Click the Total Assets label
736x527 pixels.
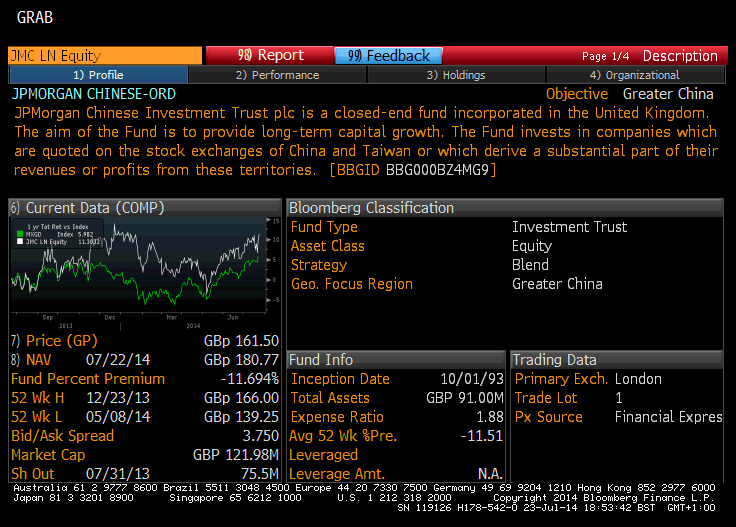[330, 398]
